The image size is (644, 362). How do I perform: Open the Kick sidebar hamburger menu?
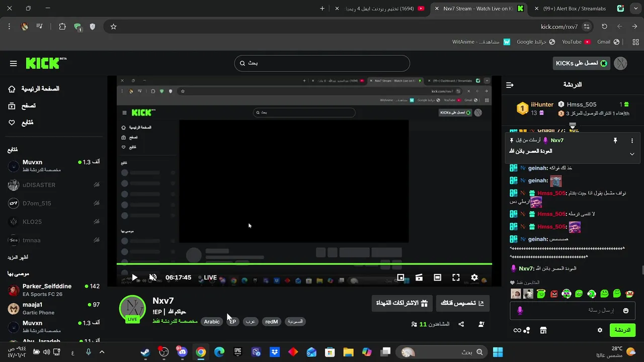point(13,63)
